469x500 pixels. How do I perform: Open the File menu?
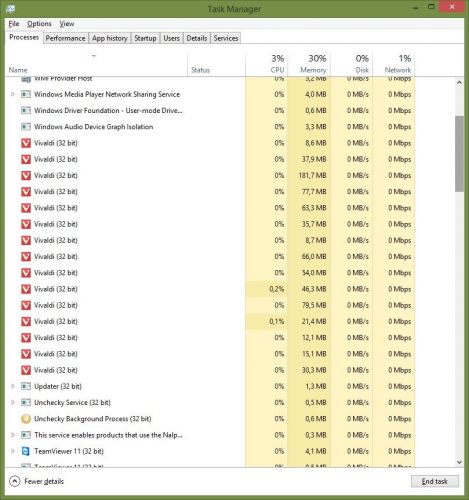click(14, 24)
